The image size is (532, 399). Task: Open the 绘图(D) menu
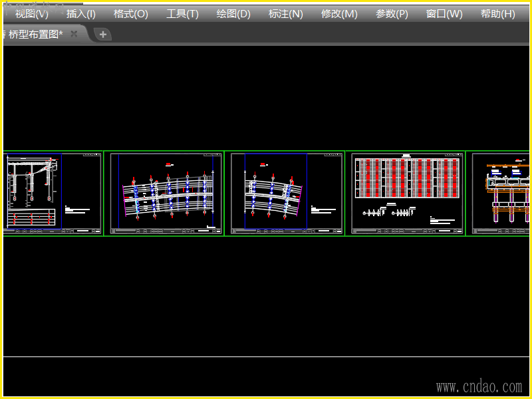pyautogui.click(x=233, y=14)
